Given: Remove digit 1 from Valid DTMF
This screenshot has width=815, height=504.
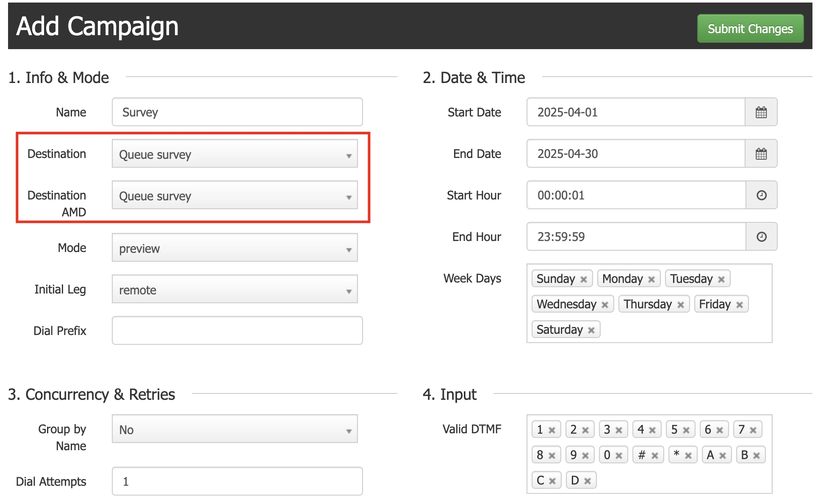Looking at the screenshot, I should (x=553, y=429).
